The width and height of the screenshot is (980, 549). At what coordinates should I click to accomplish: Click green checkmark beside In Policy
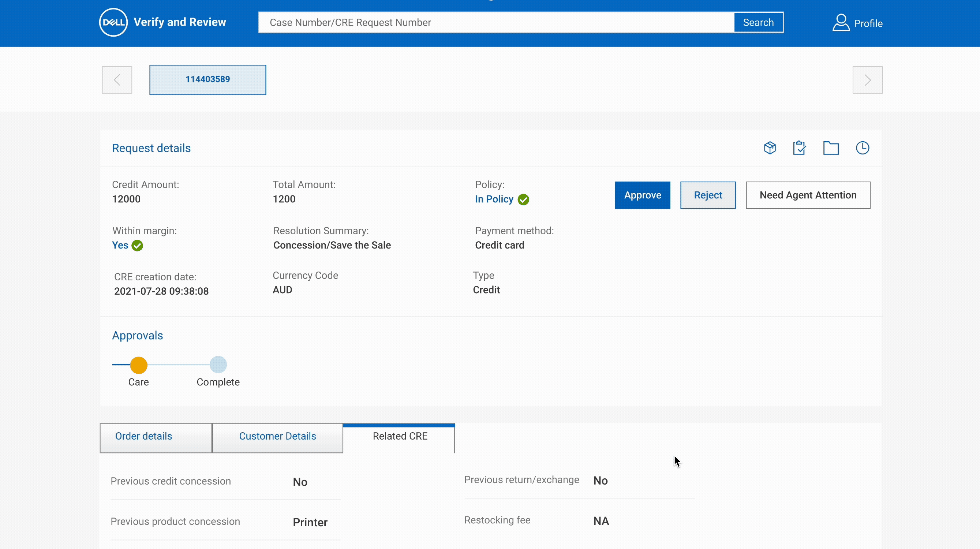(523, 199)
